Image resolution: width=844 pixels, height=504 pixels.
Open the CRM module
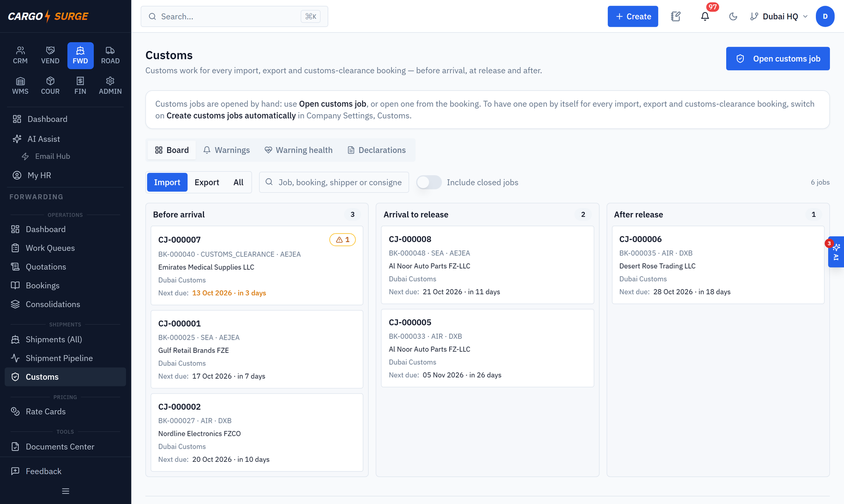click(20, 55)
